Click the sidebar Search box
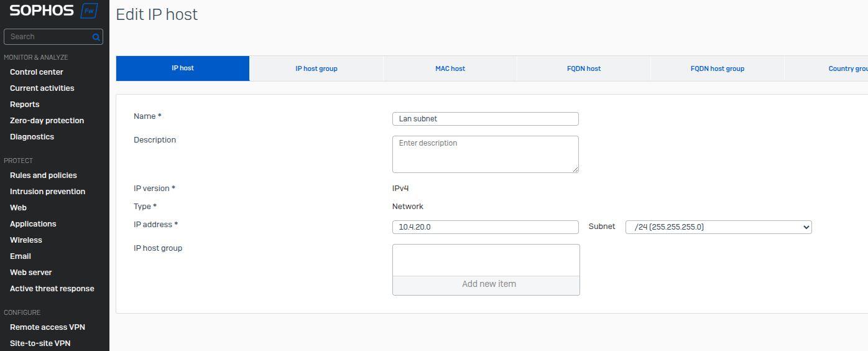This screenshot has height=351, width=868. [48, 37]
